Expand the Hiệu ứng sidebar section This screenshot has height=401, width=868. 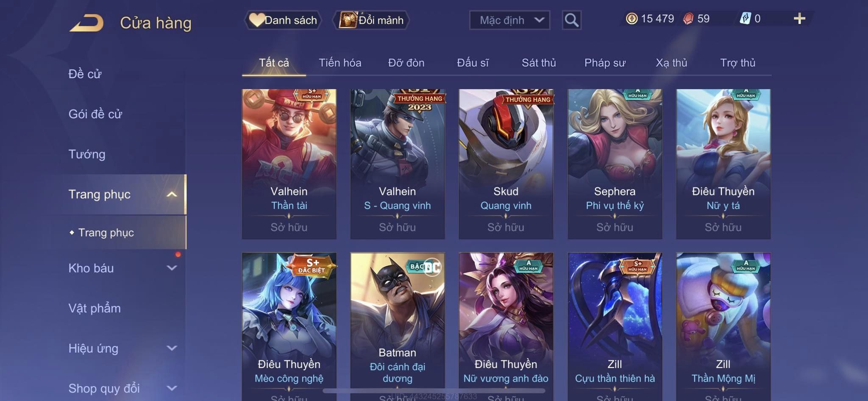pos(172,348)
